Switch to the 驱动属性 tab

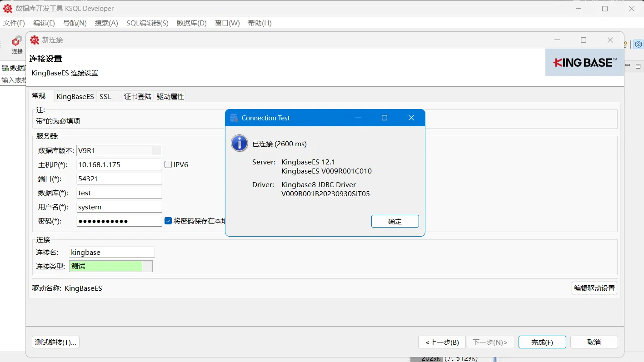(170, 96)
